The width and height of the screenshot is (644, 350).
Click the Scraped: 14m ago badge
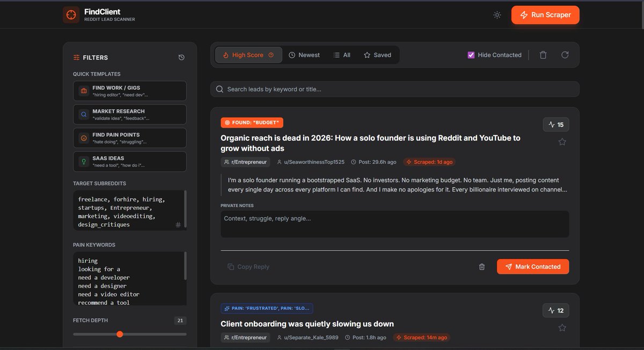click(x=421, y=337)
